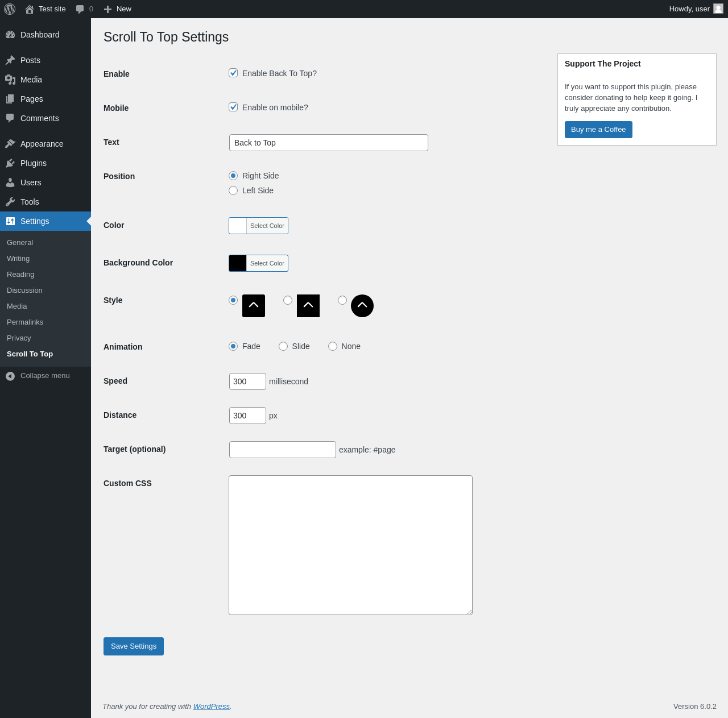Click the Comments sidebar bubble icon
728x718 pixels.
click(x=10, y=118)
